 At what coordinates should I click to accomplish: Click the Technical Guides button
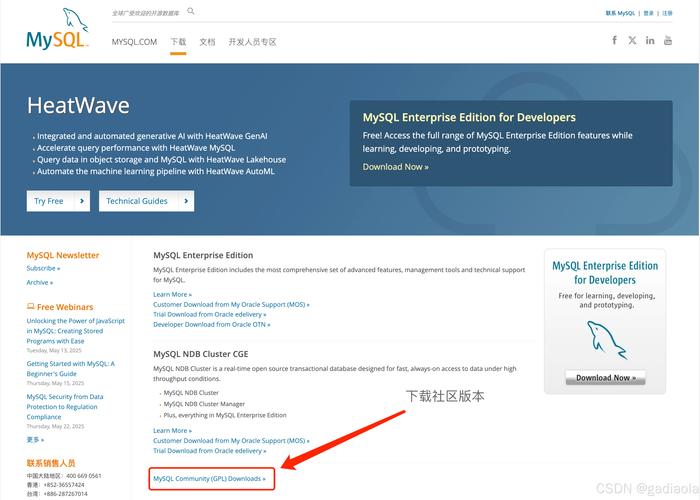click(145, 201)
